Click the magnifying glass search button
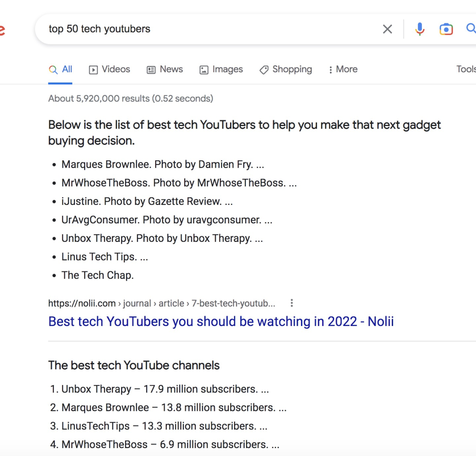Viewport: 476px width, 456px height. [x=471, y=29]
